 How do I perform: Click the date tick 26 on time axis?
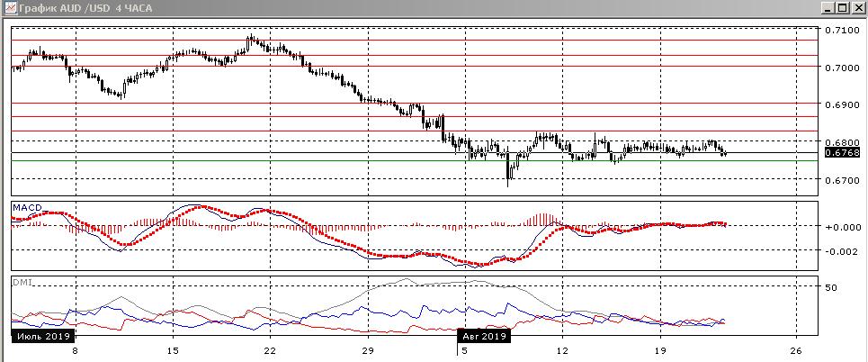click(x=795, y=350)
